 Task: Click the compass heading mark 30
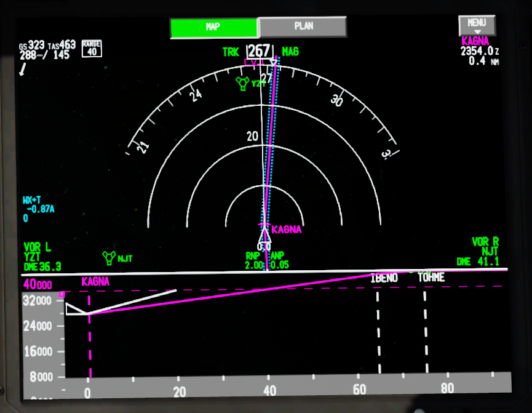[x=336, y=100]
